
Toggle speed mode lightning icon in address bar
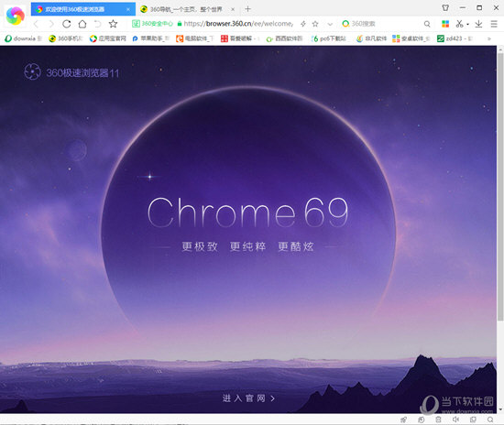tap(303, 24)
